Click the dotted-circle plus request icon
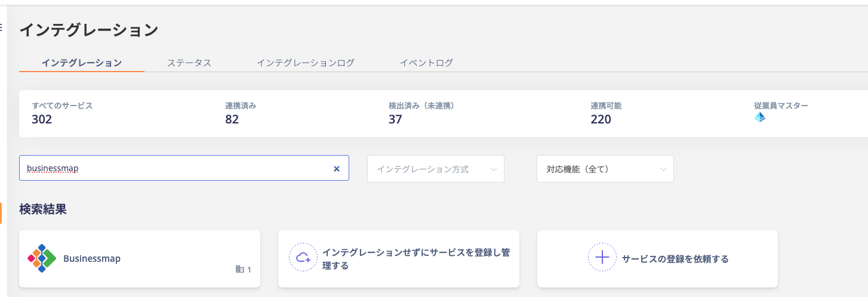Viewport: 868px width, 297px height. (602, 258)
